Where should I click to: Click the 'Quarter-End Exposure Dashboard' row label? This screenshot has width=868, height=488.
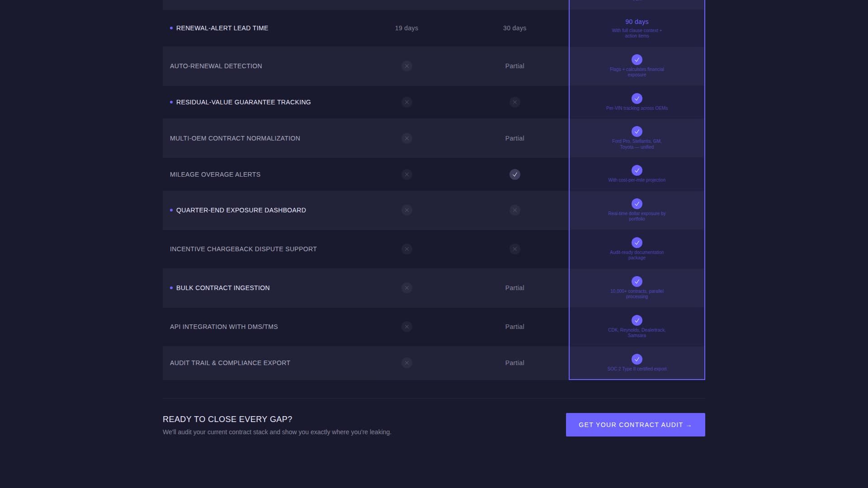coord(241,210)
